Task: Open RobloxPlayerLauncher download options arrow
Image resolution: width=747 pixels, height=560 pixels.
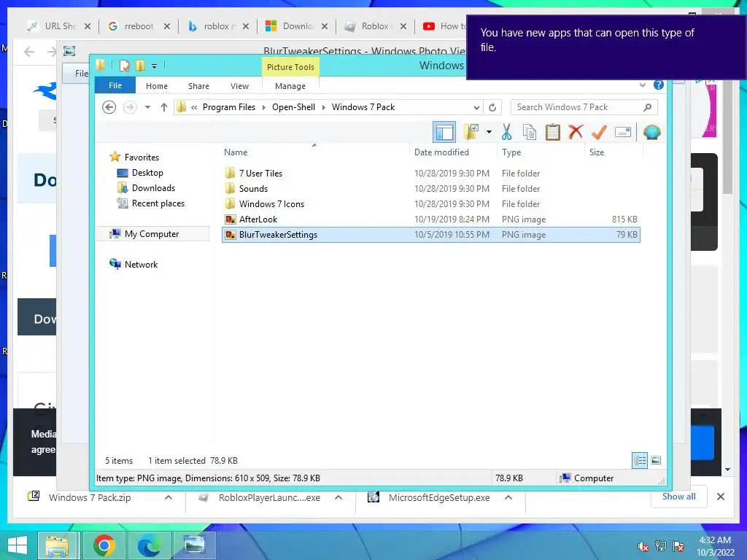Action: click(x=338, y=497)
